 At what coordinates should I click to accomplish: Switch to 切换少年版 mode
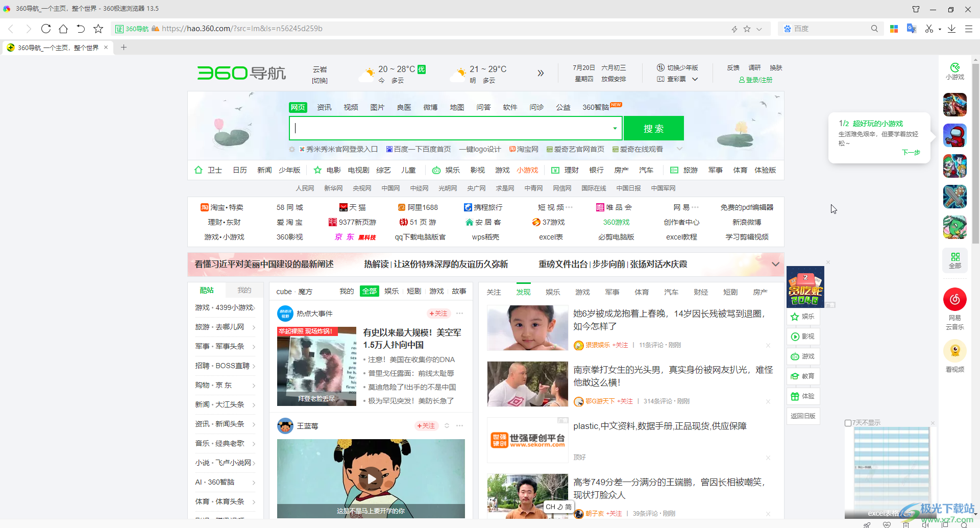677,67
